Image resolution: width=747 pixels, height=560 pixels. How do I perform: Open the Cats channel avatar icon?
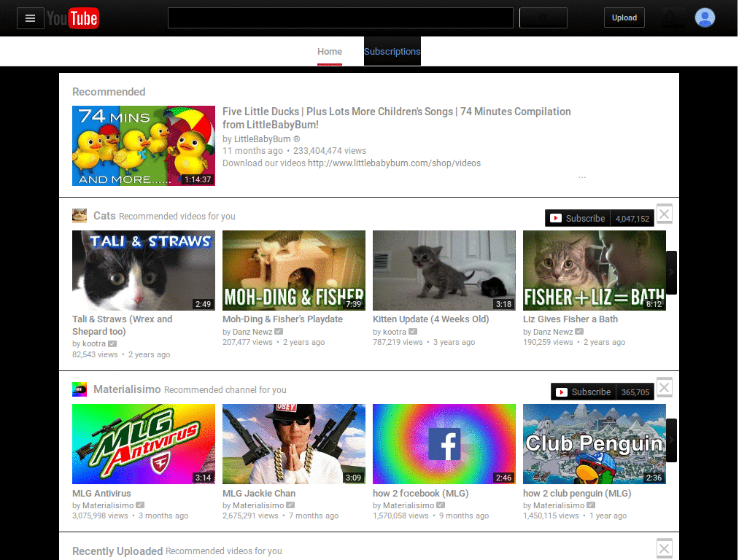click(x=80, y=216)
